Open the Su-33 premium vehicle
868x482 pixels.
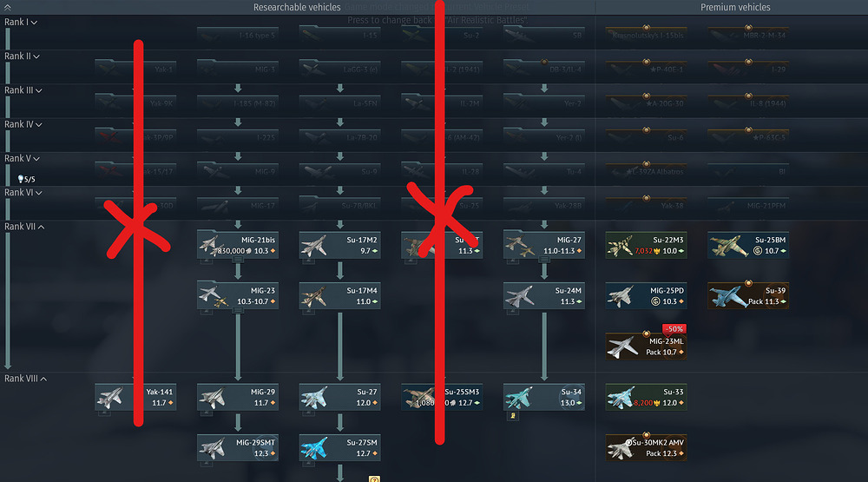coord(646,397)
